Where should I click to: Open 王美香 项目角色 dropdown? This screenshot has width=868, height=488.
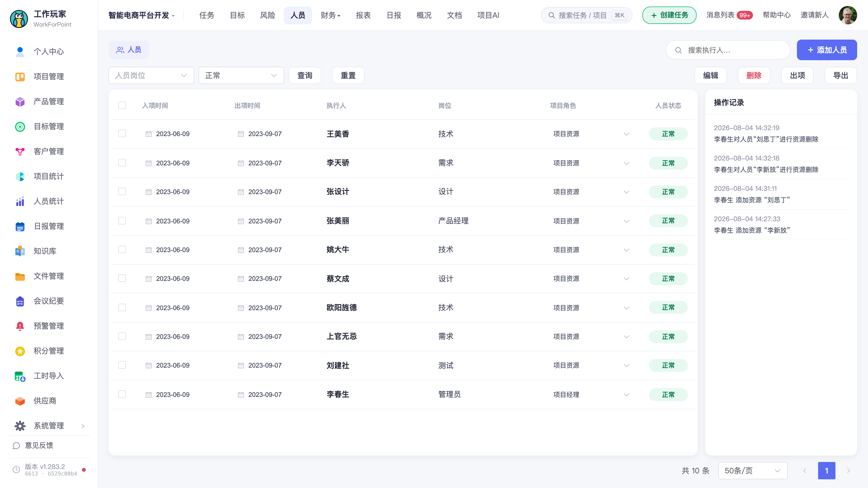591,134
